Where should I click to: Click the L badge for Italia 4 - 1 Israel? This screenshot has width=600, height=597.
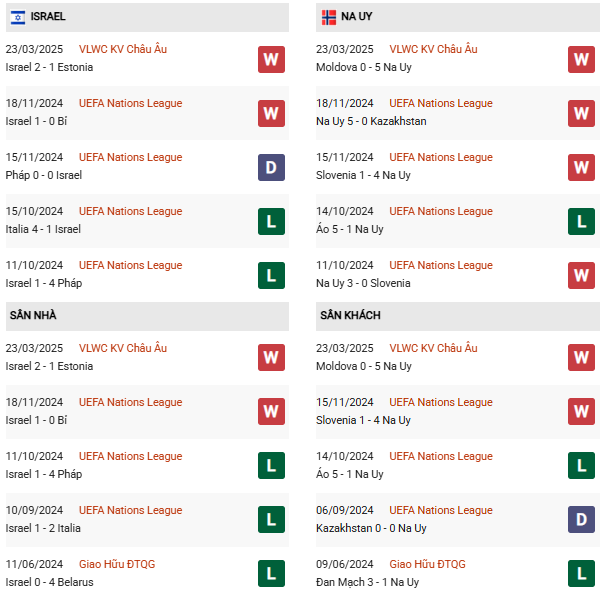tap(271, 221)
